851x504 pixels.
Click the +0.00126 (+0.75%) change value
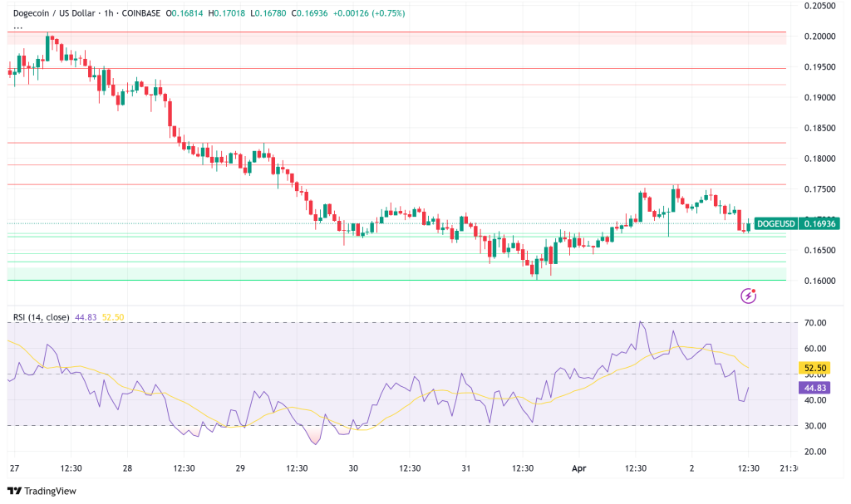pyautogui.click(x=369, y=13)
